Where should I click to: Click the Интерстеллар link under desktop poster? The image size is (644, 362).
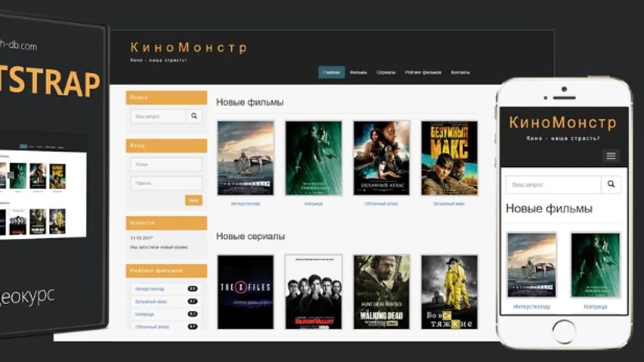pos(246,204)
